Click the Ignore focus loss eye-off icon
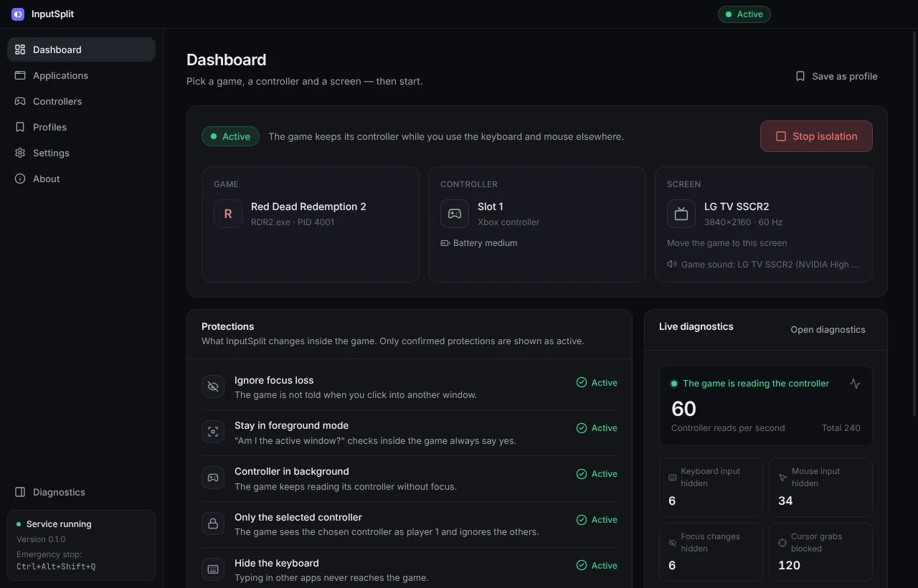The height and width of the screenshot is (588, 918). pyautogui.click(x=213, y=387)
